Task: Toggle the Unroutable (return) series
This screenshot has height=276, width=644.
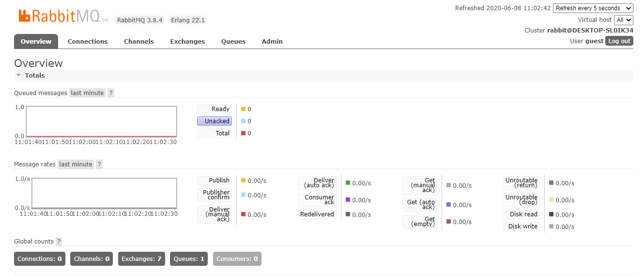Action: click(521, 183)
